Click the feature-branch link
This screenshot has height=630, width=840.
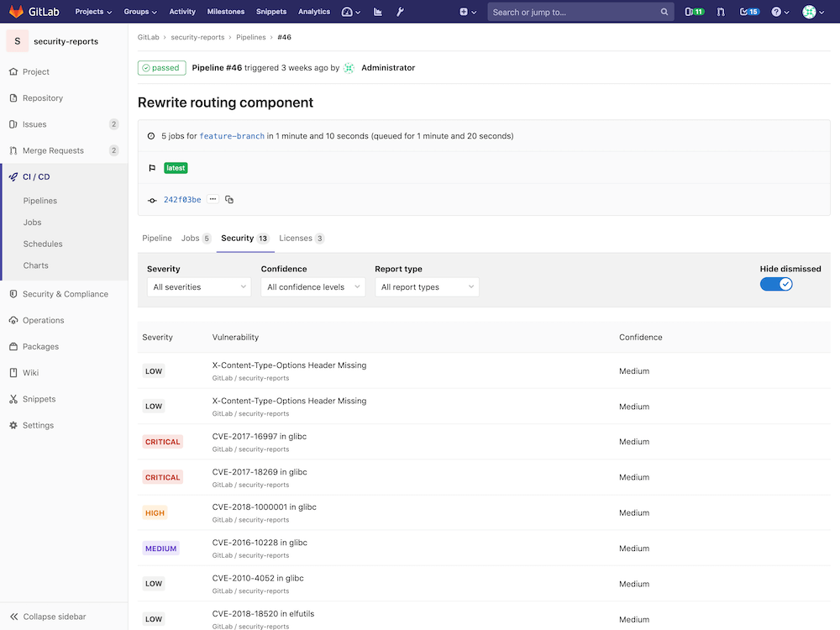point(232,136)
